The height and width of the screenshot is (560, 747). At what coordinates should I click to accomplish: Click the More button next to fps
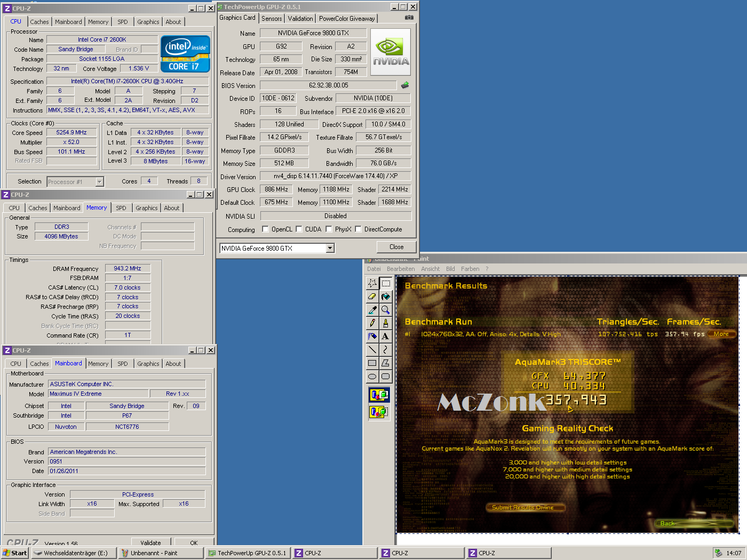pos(721,334)
